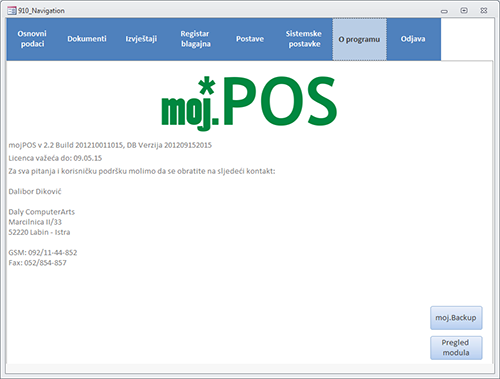This screenshot has height=379, width=500.
Task: Click the moj.Backup button
Action: 456,318
